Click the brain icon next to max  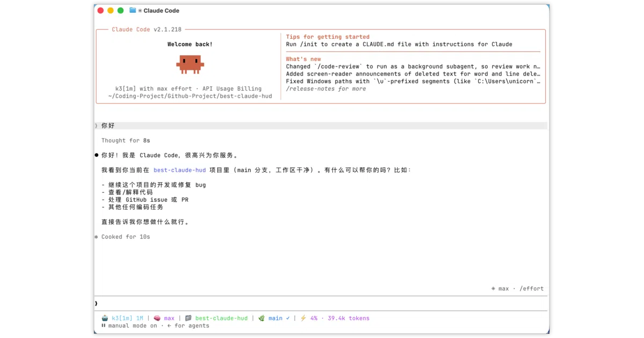[x=157, y=318]
